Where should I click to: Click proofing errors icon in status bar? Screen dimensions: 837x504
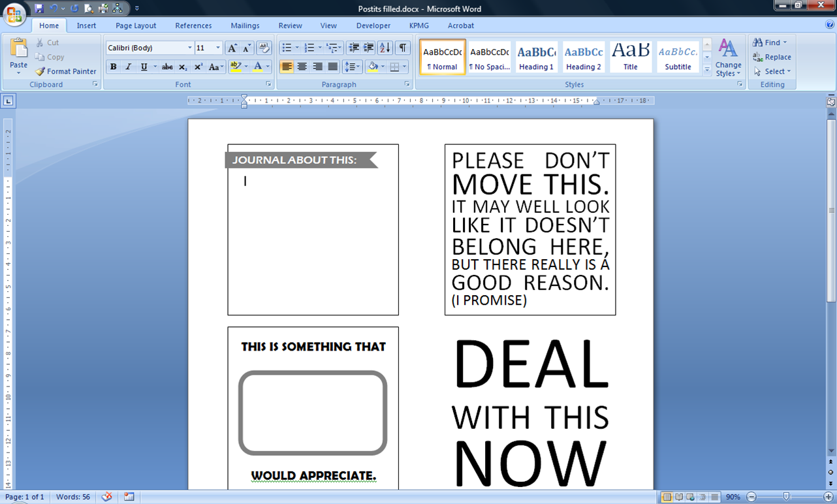[x=106, y=497]
